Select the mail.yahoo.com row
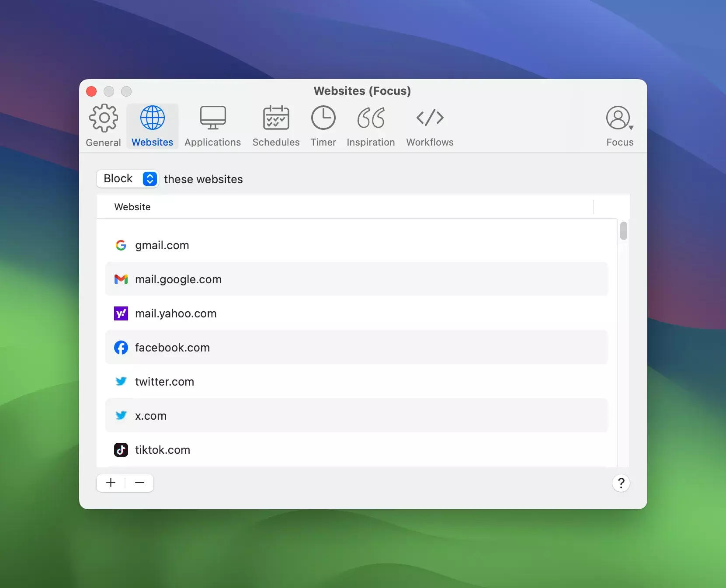 tap(357, 313)
